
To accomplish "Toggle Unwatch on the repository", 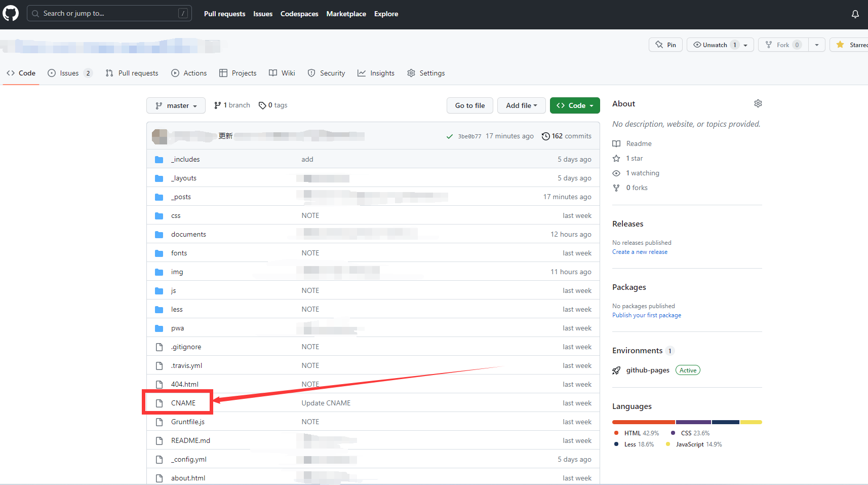I will (715, 45).
